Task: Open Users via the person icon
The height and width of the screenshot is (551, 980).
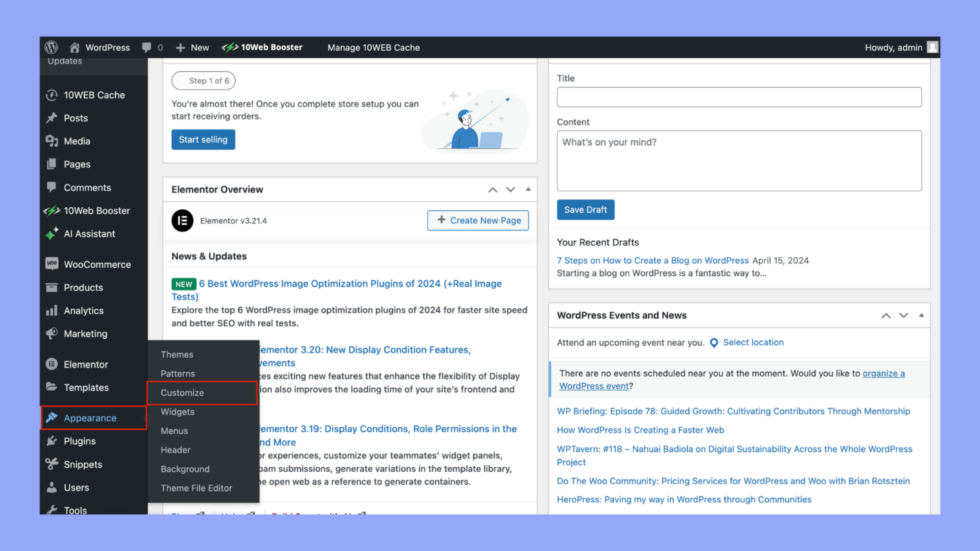Action: click(52, 487)
